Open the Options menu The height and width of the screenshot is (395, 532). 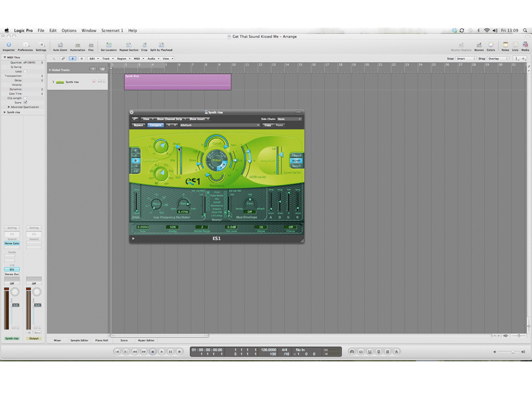(69, 30)
